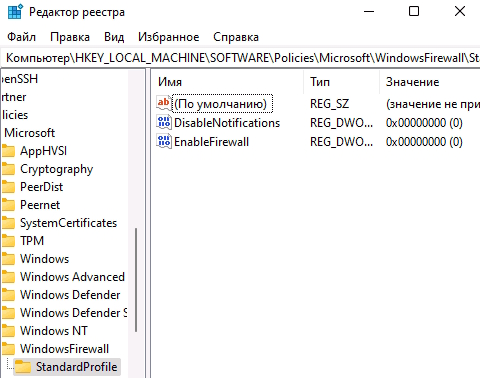Click the AppHVSI folder icon
The height and width of the screenshot is (378, 480).
8,151
